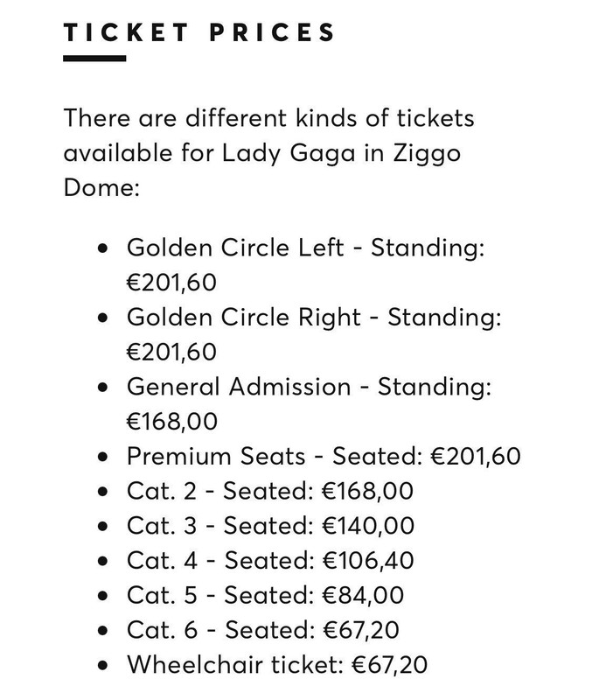
Task: Click the General Admission €168,00 price
Action: 172,422
